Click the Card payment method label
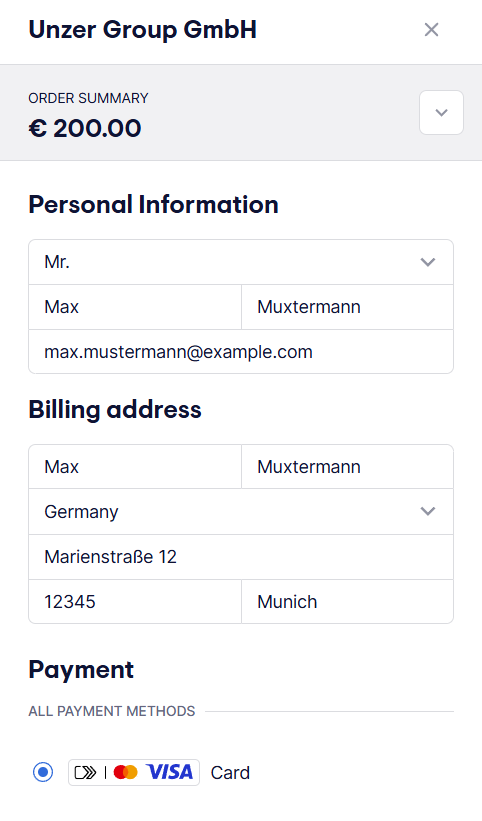Image resolution: width=482 pixels, height=821 pixels. pos(230,773)
